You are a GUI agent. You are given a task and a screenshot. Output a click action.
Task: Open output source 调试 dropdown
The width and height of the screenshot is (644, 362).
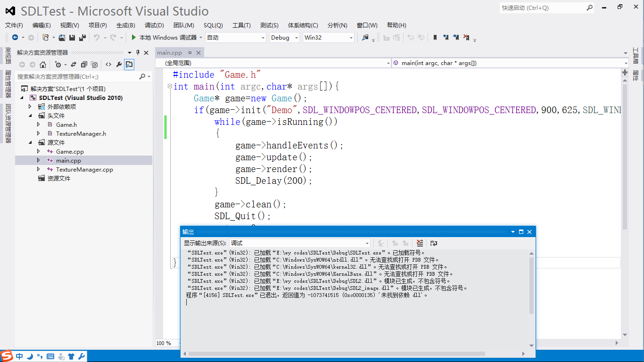tap(300, 243)
